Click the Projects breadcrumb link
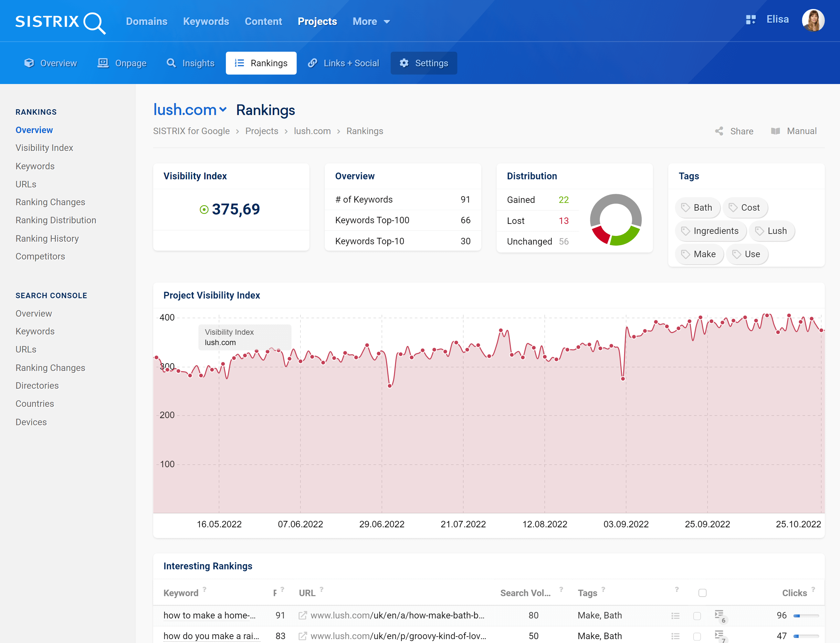Image resolution: width=840 pixels, height=643 pixels. point(262,131)
